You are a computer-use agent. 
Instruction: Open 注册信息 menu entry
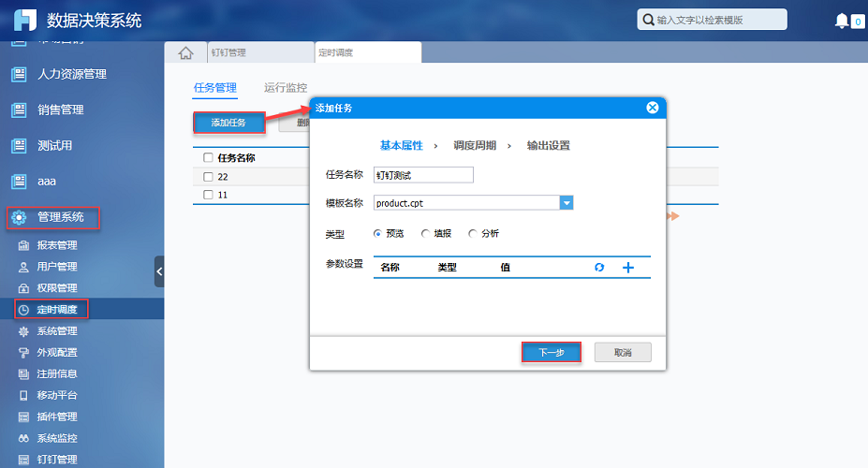point(57,374)
